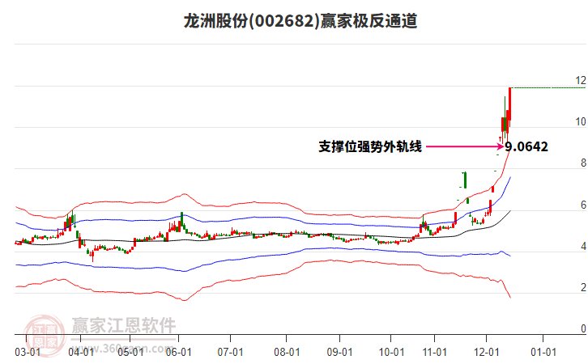Click the price axis value 12

[x=581, y=81]
